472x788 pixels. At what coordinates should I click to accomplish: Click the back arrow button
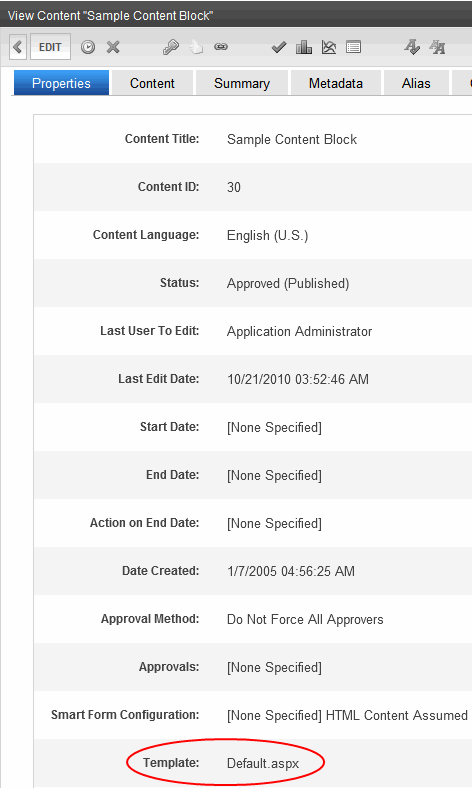[18, 47]
